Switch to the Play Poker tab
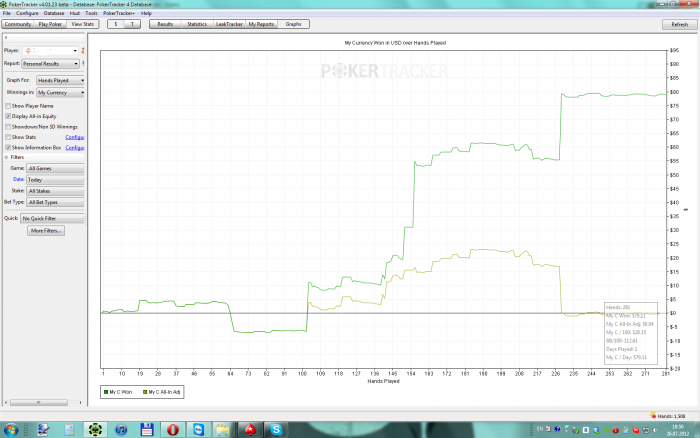 point(50,24)
